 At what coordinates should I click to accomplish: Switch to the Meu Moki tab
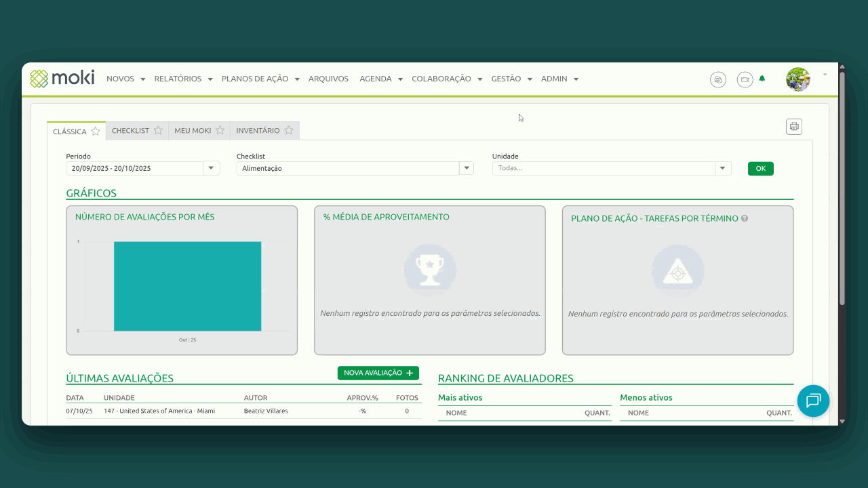193,131
